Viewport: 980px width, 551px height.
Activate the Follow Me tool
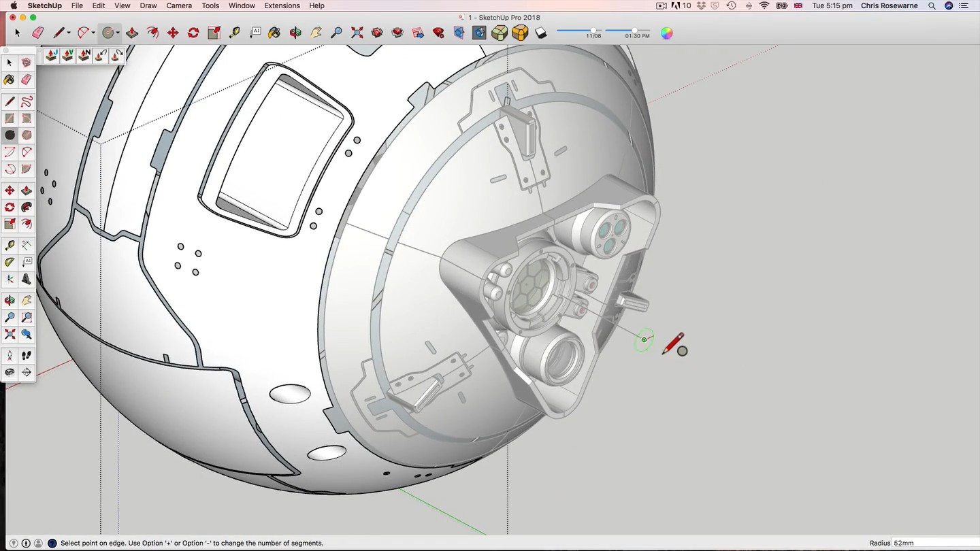coord(27,207)
